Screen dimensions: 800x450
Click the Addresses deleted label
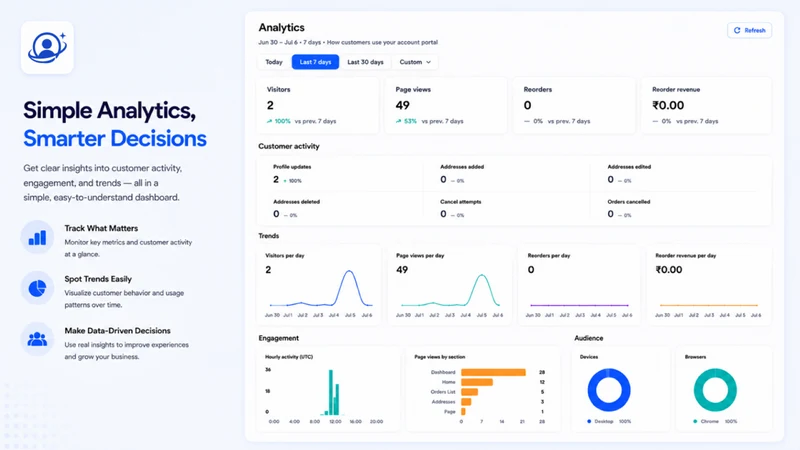pos(296,202)
